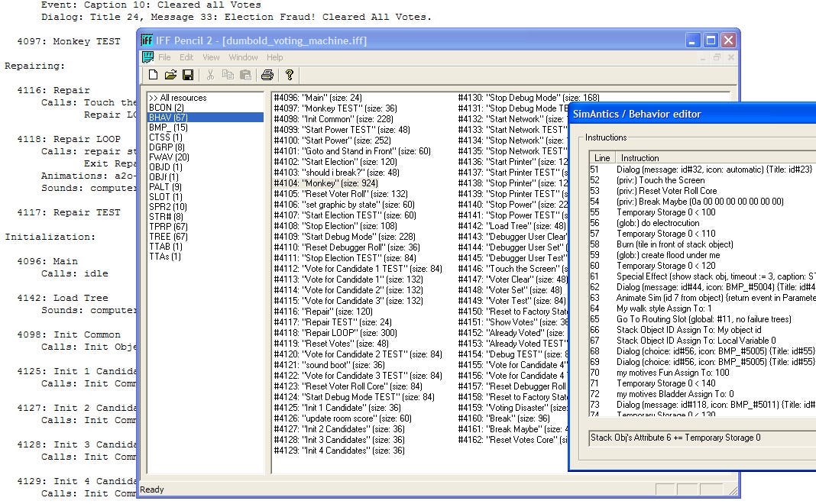
Task: Select behavior #4116 "Repair"
Action: point(323,312)
